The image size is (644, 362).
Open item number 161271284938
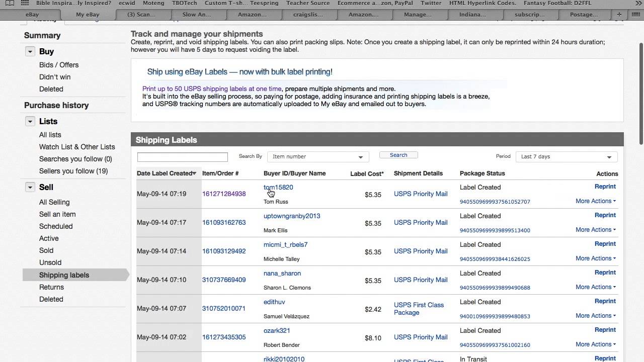pyautogui.click(x=224, y=194)
